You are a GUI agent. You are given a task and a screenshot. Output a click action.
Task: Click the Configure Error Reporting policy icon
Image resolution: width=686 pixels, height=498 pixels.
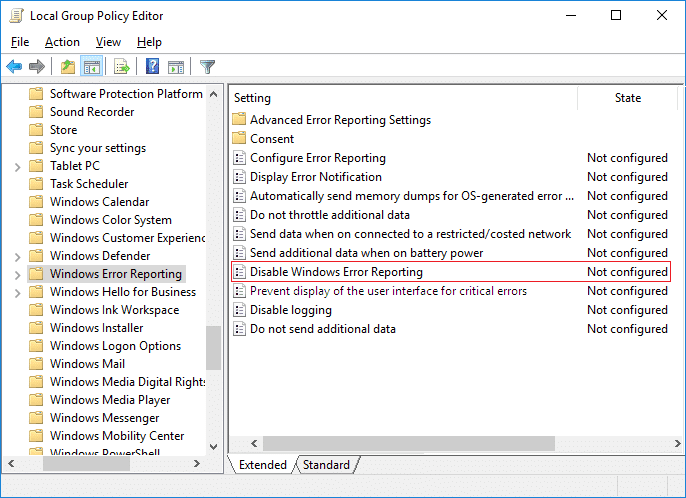[239, 158]
